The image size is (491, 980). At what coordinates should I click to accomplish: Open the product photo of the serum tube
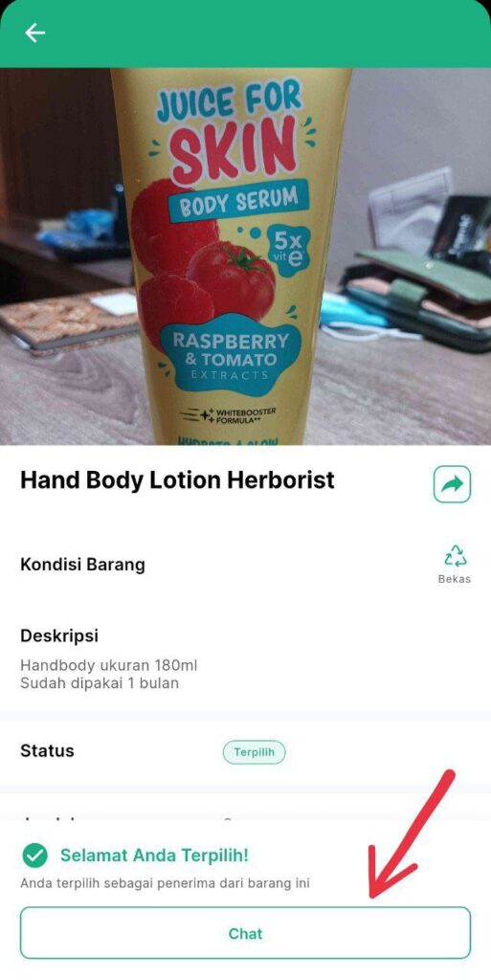(245, 256)
